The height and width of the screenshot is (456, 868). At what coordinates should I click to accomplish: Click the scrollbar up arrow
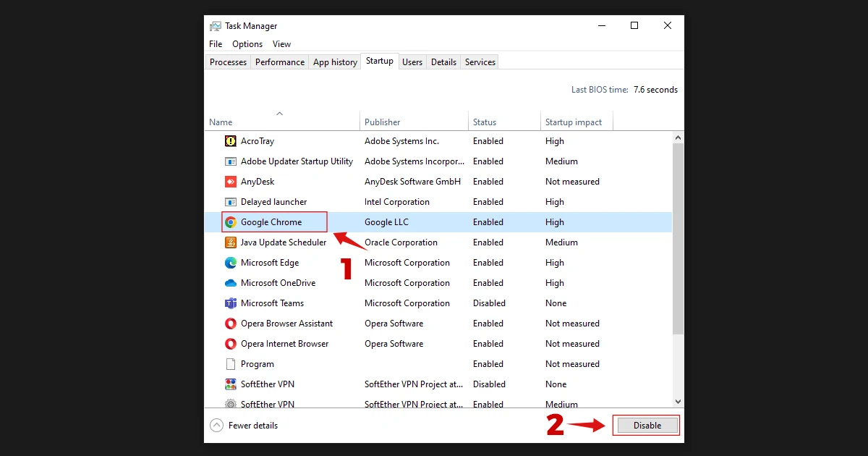(678, 138)
